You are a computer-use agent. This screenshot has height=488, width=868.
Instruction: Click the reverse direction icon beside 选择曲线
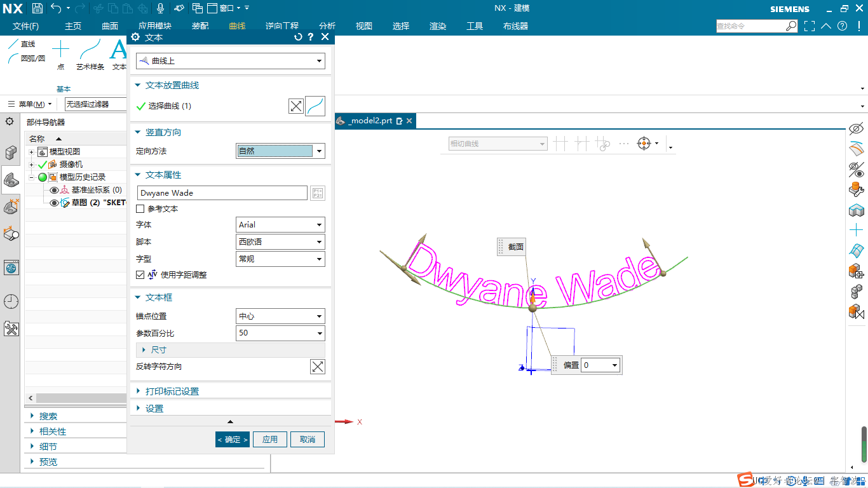coord(296,106)
